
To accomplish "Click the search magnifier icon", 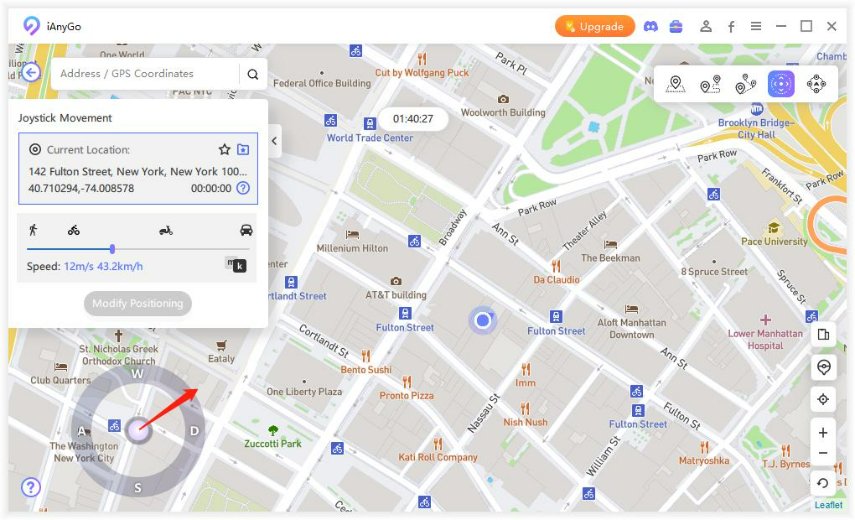I will pyautogui.click(x=253, y=74).
